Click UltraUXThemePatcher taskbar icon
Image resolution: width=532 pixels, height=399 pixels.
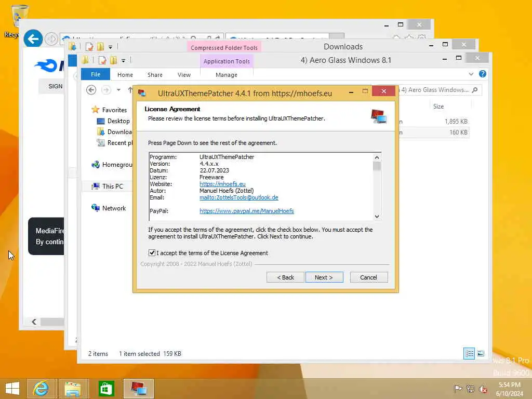138,389
